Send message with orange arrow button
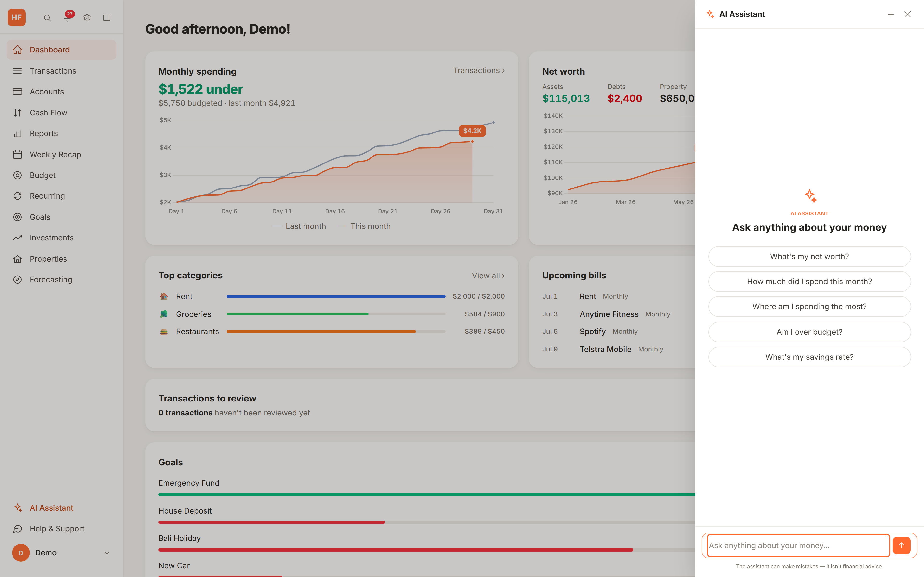Viewport: 924px width, 577px height. coord(901,545)
